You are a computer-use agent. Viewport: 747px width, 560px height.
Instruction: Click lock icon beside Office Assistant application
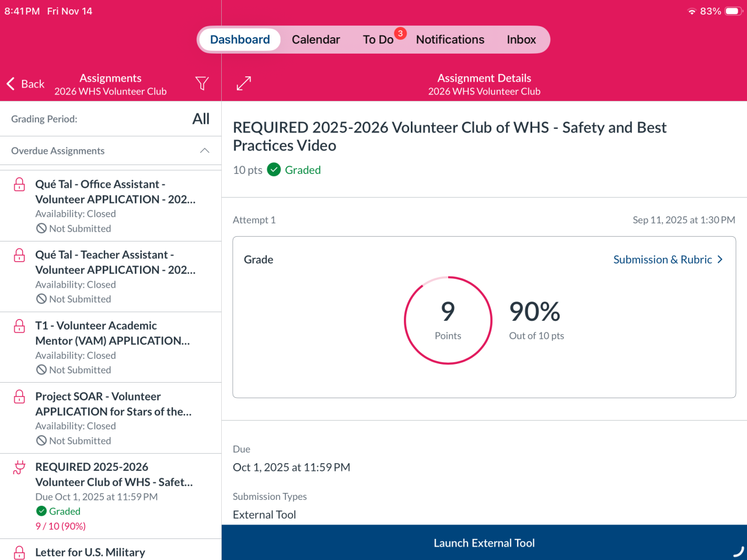coord(19,184)
